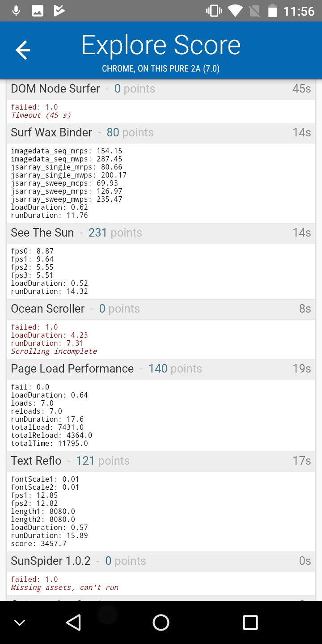The height and width of the screenshot is (644, 322).
Task: Tap the back arrow in header
Action: coord(23,50)
